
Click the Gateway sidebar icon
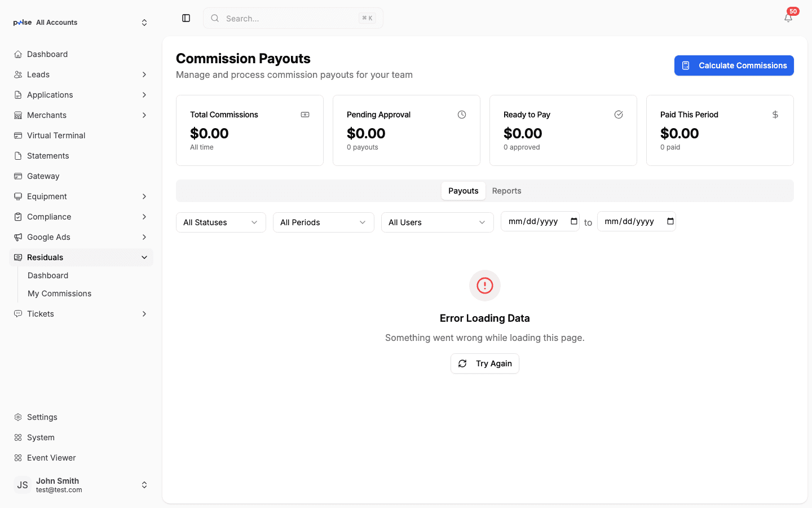[17, 176]
